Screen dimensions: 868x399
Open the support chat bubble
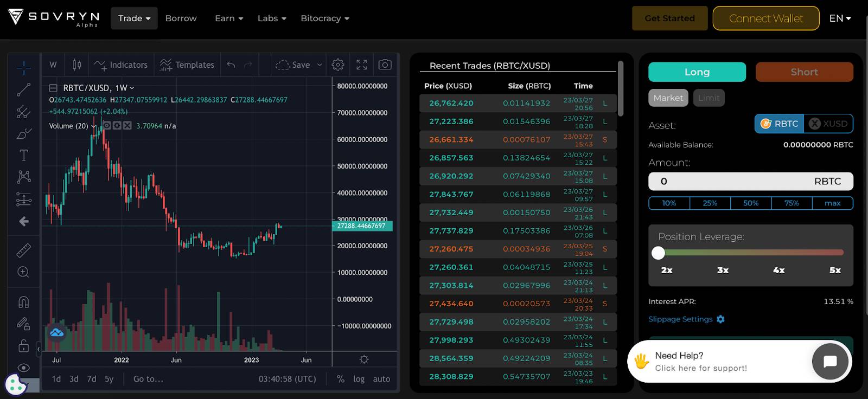(x=830, y=361)
